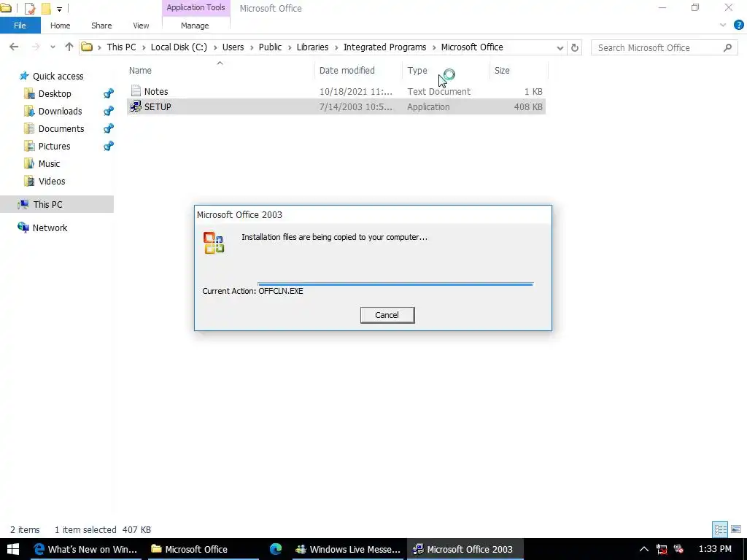Image resolution: width=747 pixels, height=560 pixels.
Task: Open Videos in the navigation pane
Action: coord(52,182)
